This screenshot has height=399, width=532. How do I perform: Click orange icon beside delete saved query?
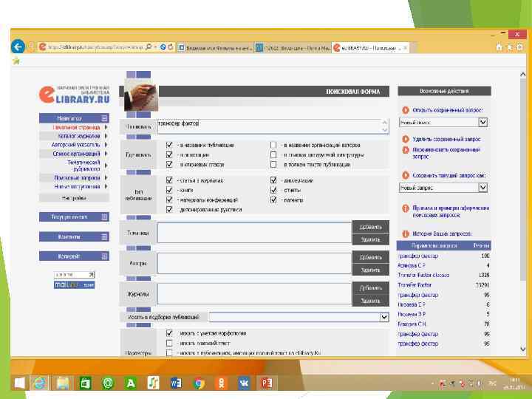pyautogui.click(x=406, y=139)
